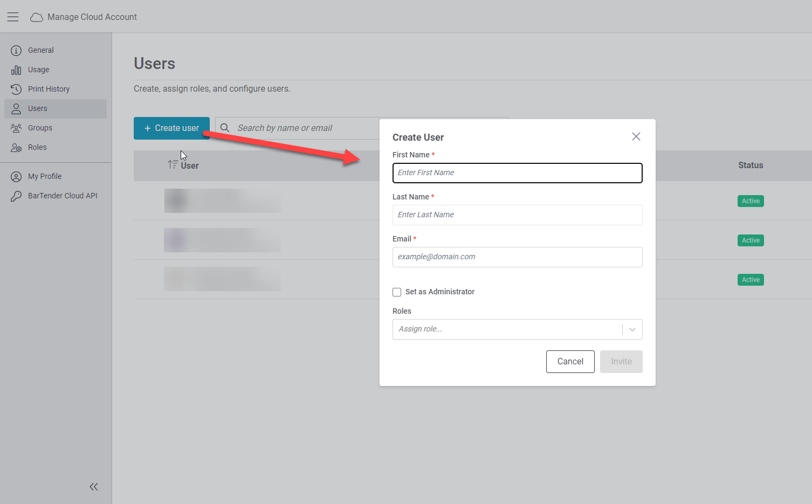Open Print History clock icon

(16, 89)
